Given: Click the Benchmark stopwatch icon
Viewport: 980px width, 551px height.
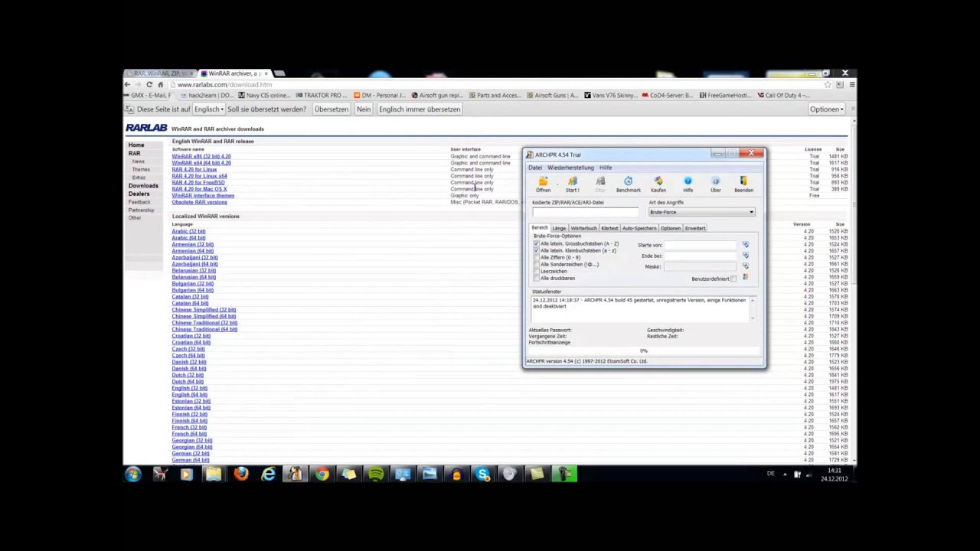Looking at the screenshot, I should point(628,181).
